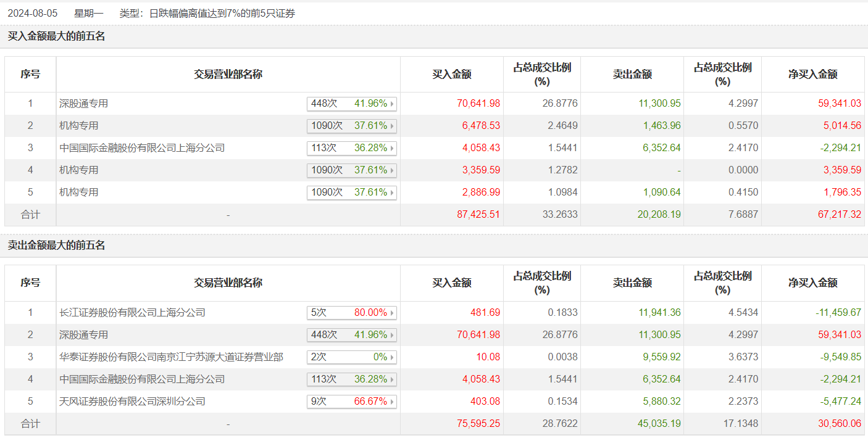Click the 卖出金额 header in the sell table
The width and height of the screenshot is (868, 438).
click(632, 283)
